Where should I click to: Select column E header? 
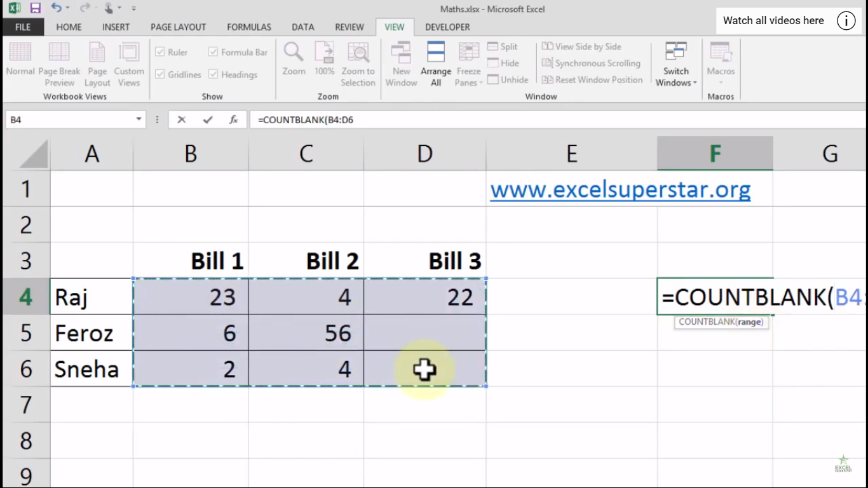(572, 153)
